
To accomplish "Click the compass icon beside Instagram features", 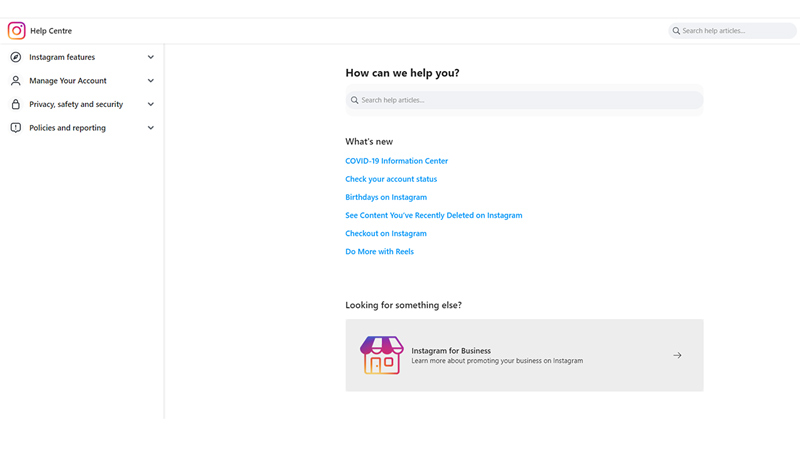I will pyautogui.click(x=16, y=57).
